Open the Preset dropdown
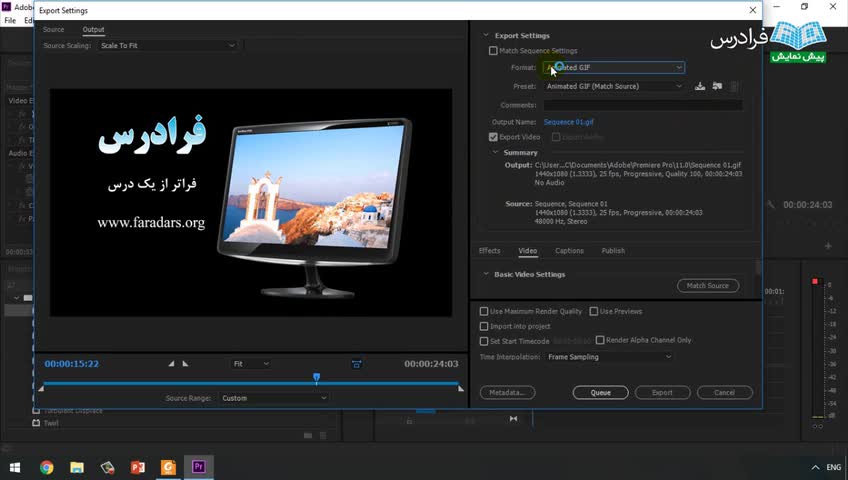848x480 pixels. (614, 86)
